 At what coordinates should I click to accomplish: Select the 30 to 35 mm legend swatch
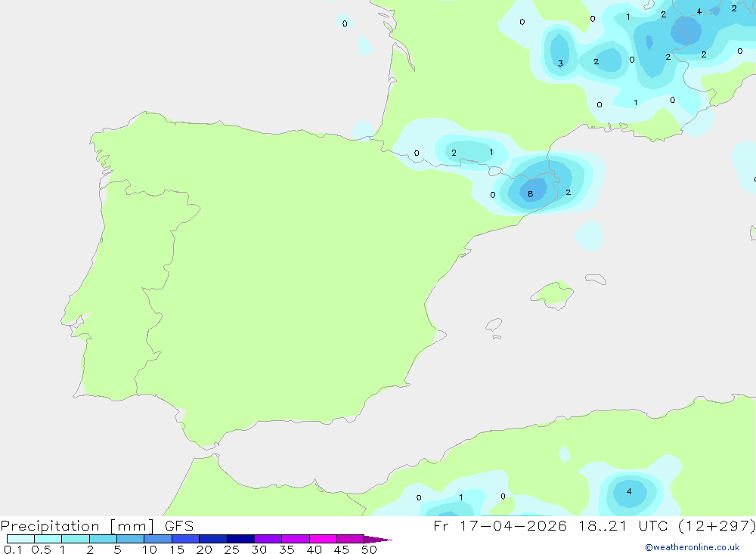click(x=268, y=539)
